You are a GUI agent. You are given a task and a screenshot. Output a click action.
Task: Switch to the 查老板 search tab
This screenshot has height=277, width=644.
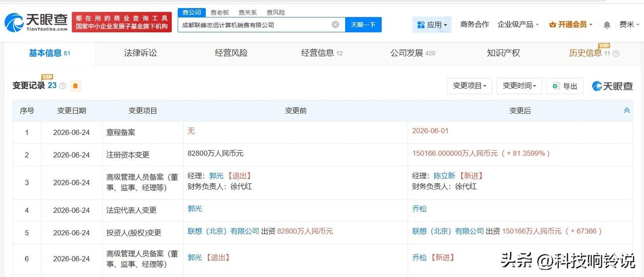(220, 12)
